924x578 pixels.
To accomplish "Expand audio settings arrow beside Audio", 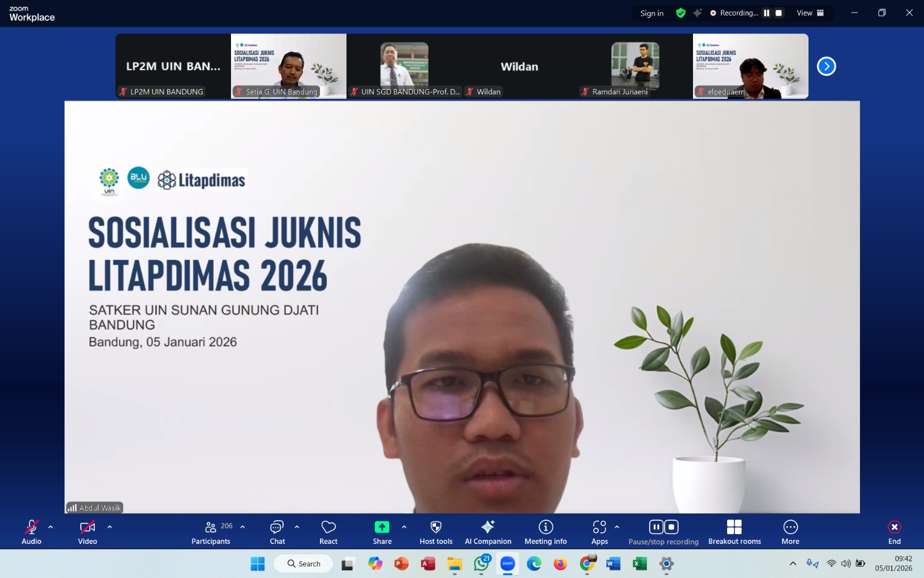I will pos(50,527).
